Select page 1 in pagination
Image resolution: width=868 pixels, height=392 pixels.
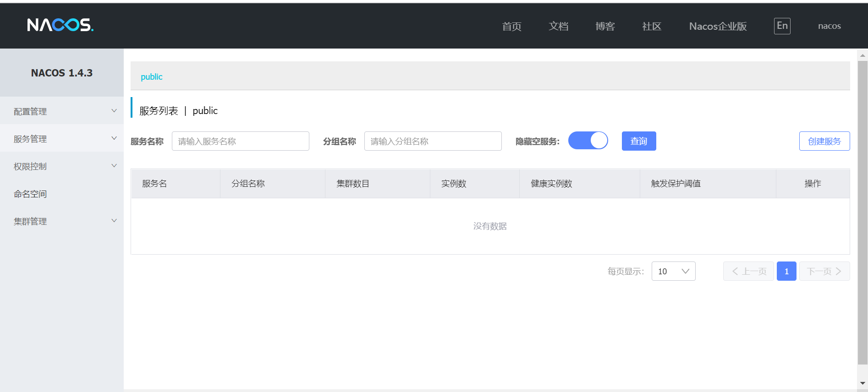tap(786, 271)
